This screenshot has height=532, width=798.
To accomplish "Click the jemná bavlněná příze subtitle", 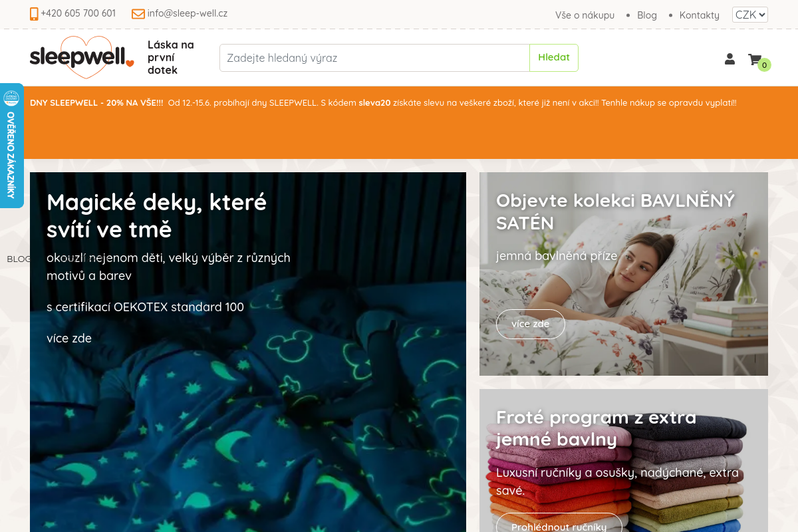I will 557,256.
